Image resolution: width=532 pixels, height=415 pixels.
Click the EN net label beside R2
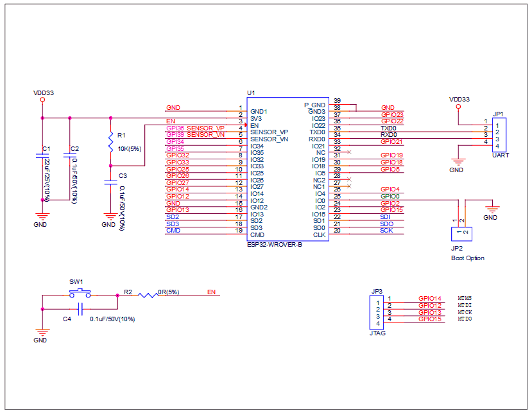coord(211,292)
